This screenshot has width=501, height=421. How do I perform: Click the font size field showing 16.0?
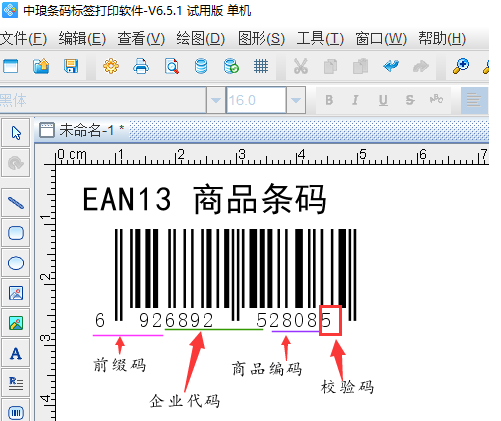coord(256,100)
